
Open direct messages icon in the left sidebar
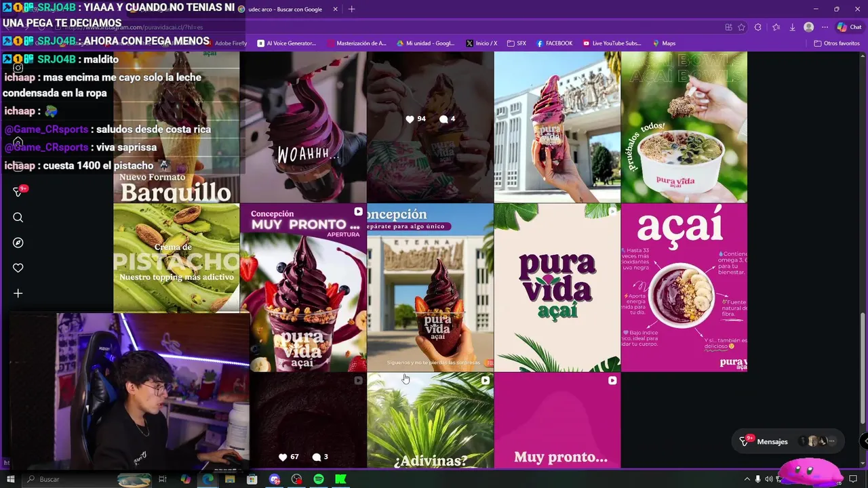click(19, 192)
